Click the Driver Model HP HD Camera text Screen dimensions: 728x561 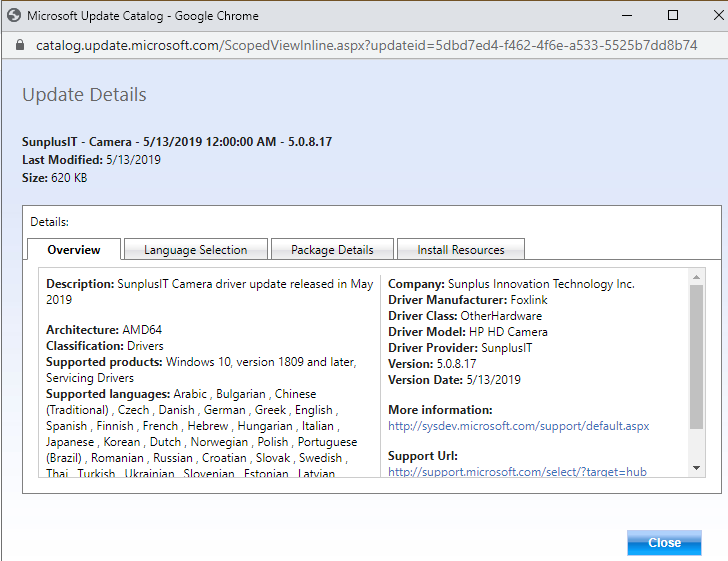(x=467, y=332)
